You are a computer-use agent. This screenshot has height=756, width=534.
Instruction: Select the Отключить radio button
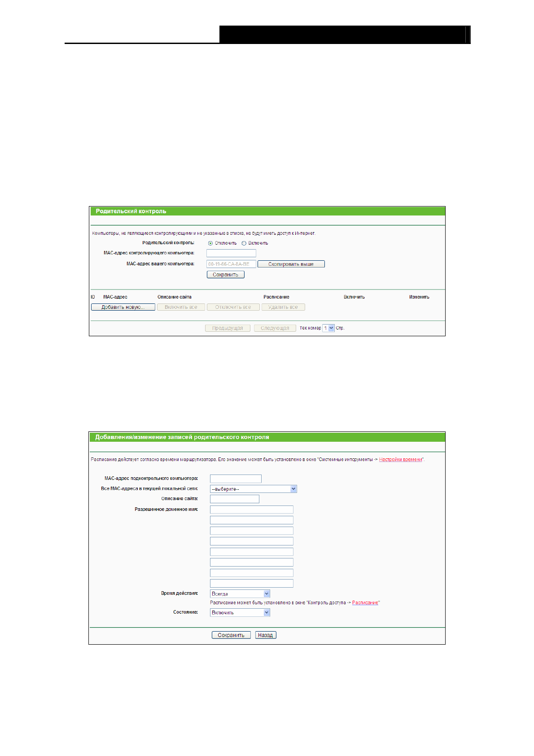point(210,243)
